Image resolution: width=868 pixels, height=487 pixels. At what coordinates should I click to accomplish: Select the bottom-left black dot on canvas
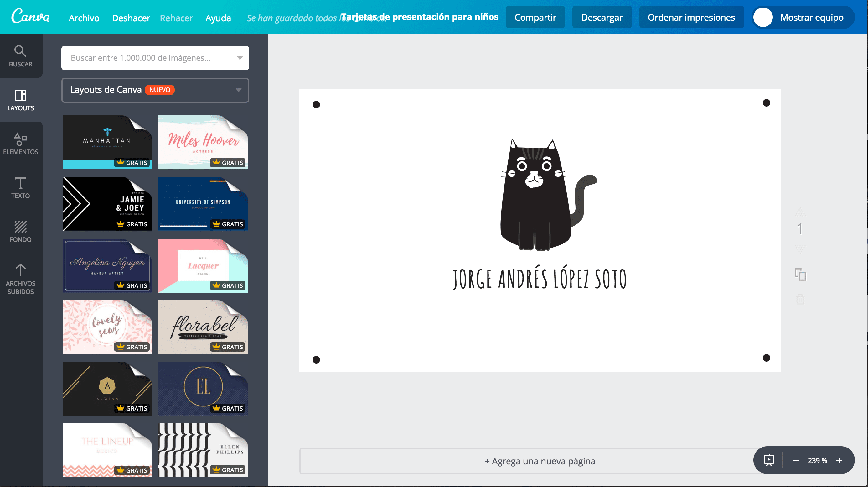[316, 359]
